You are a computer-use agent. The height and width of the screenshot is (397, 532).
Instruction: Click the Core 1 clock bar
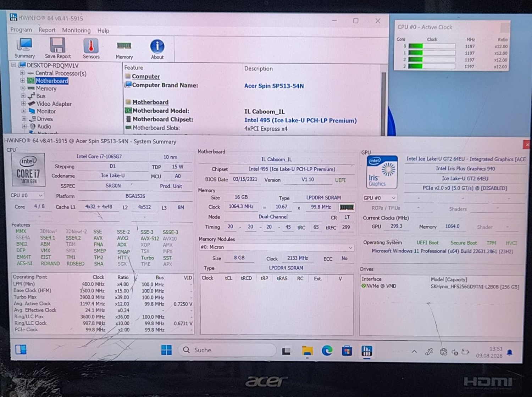[432, 53]
